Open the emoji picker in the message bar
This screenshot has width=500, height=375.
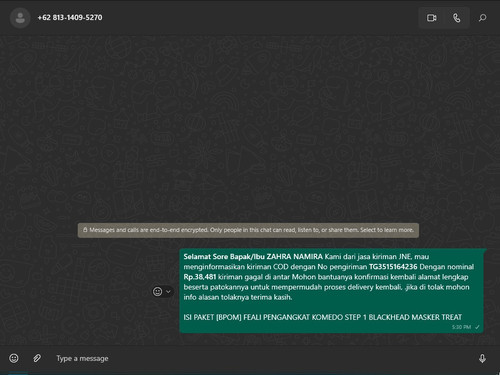(14, 358)
